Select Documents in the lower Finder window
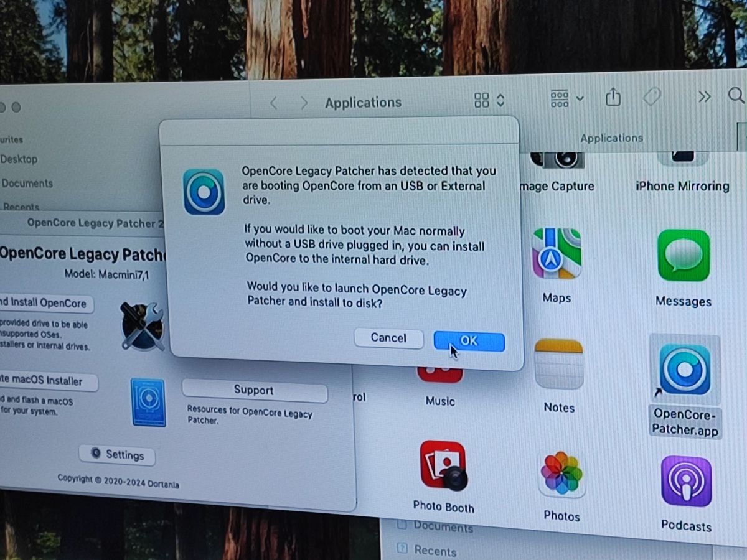The height and width of the screenshot is (560, 747). click(x=442, y=526)
